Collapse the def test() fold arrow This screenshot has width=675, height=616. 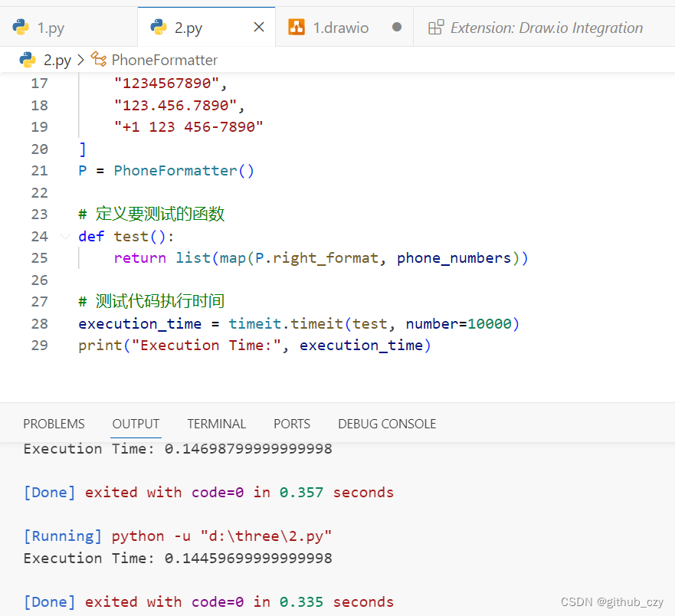click(65, 236)
